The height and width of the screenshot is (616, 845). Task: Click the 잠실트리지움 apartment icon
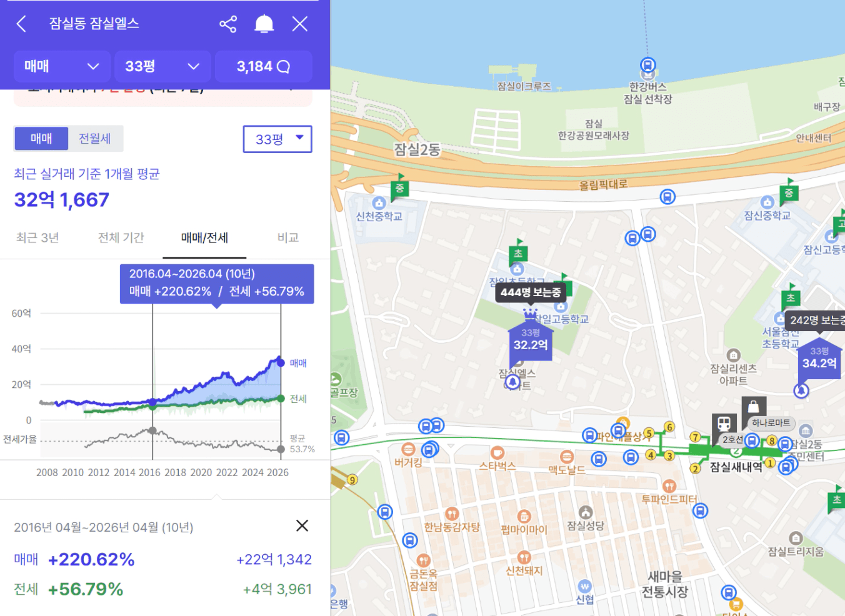click(x=796, y=538)
